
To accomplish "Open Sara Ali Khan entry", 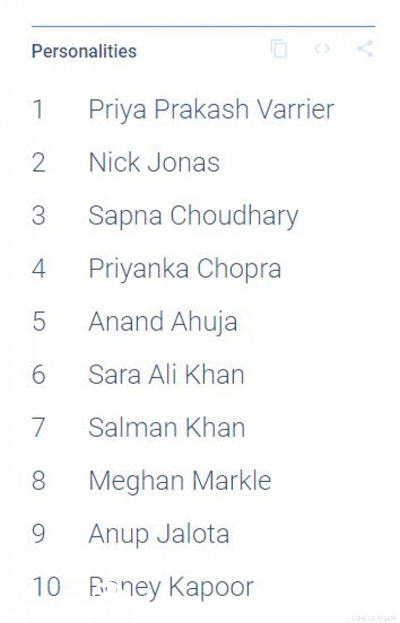I will [x=166, y=375].
